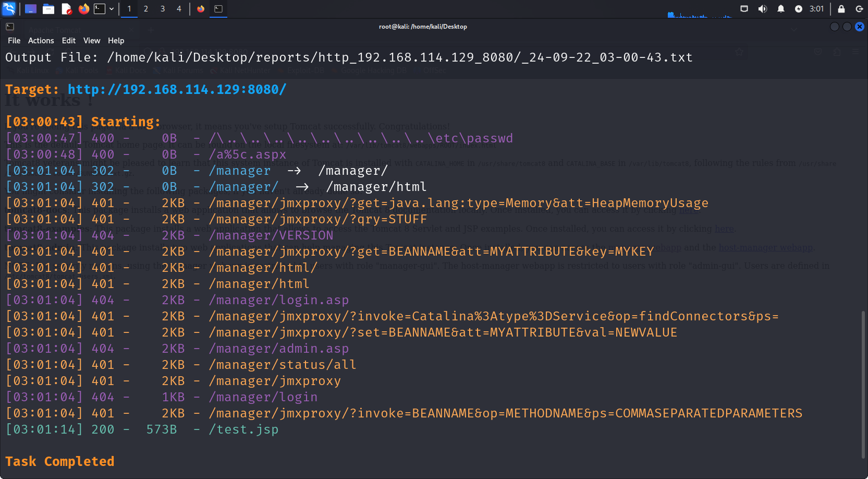Open notifications via the bell icon
This screenshot has height=479, width=868.
[x=780, y=9]
